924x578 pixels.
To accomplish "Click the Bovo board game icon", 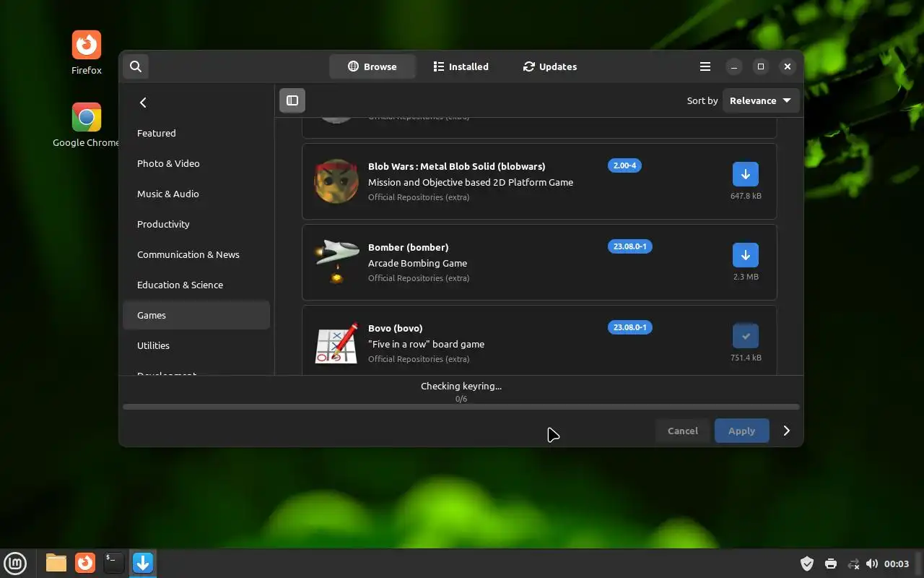I will (x=336, y=343).
